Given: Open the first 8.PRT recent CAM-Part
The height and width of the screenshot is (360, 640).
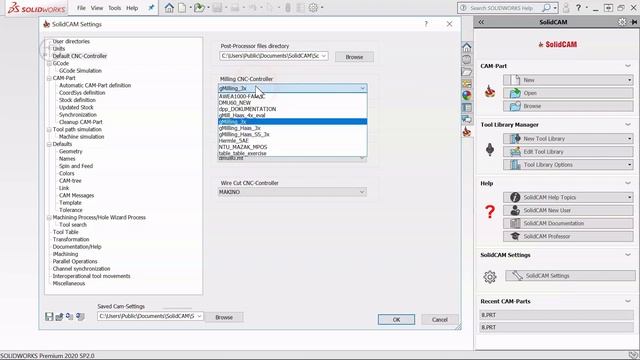Looking at the screenshot, I should 556,315.
